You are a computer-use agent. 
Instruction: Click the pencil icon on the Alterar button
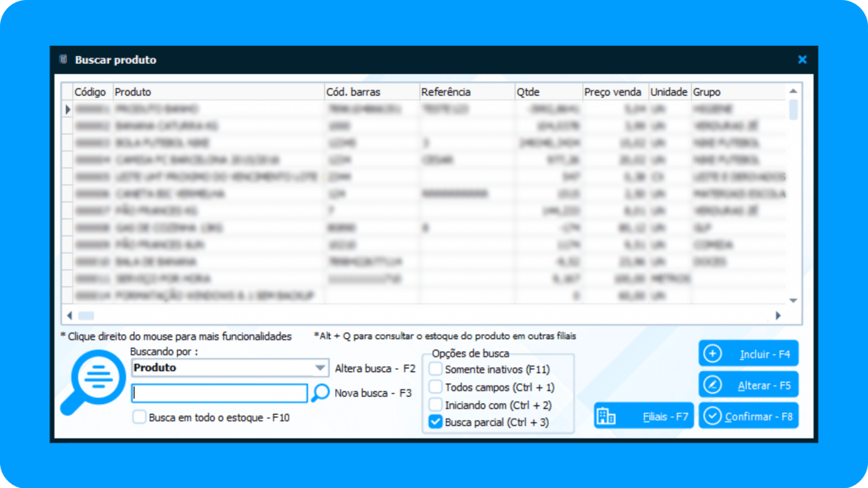click(712, 385)
